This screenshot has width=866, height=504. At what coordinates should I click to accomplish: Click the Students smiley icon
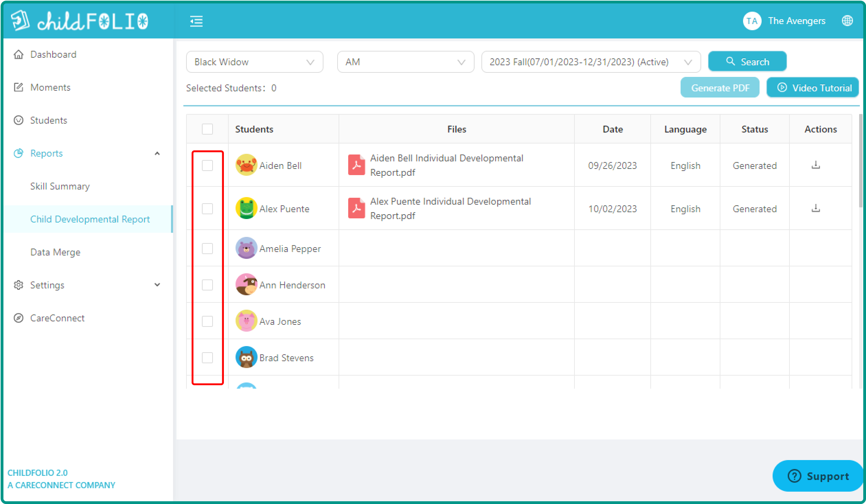click(19, 120)
